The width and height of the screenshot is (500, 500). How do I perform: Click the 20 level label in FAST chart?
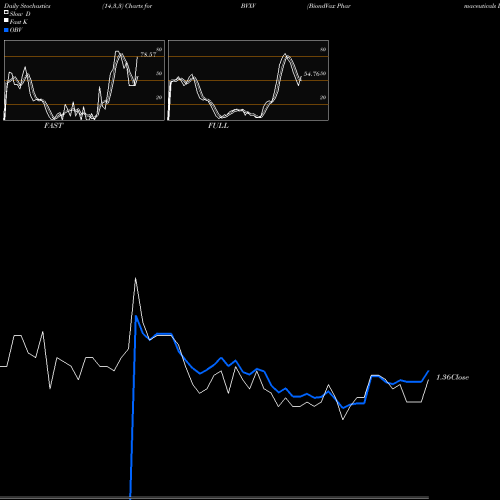click(x=159, y=97)
